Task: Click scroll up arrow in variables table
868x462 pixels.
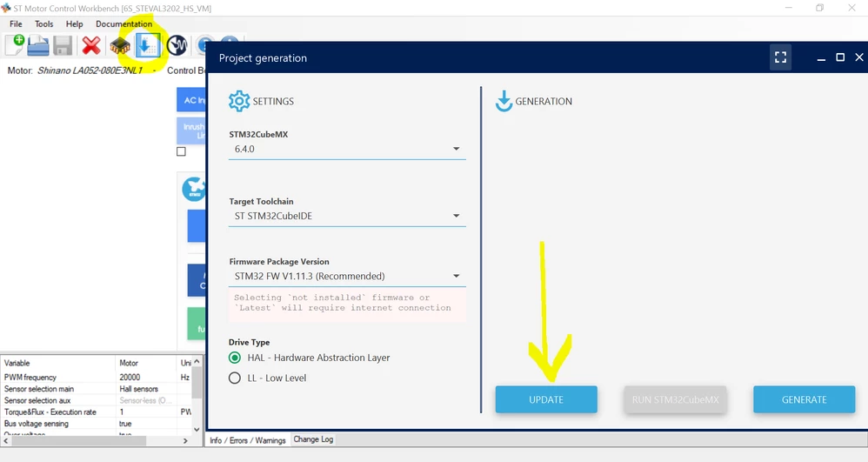Action: coord(197,361)
